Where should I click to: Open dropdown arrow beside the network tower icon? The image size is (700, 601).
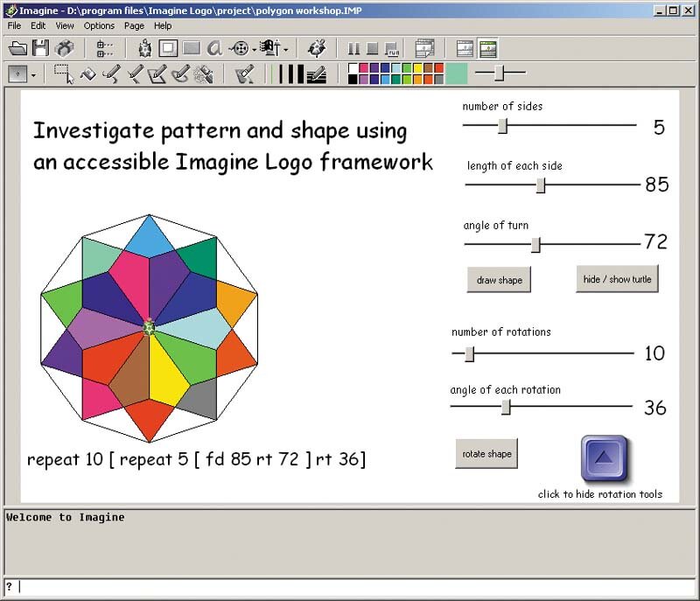coord(286,50)
